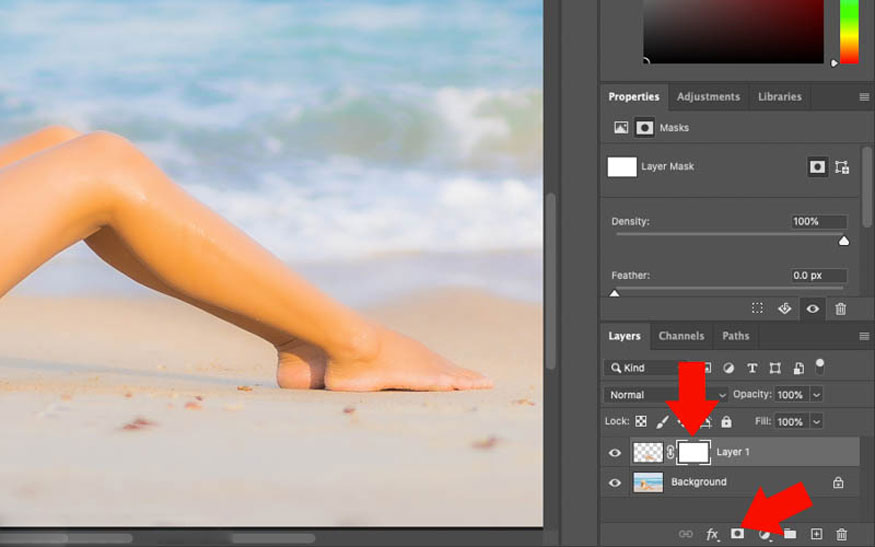Hide the Background layer visibility eye
Screen dimensions: 875x547
pos(615,482)
